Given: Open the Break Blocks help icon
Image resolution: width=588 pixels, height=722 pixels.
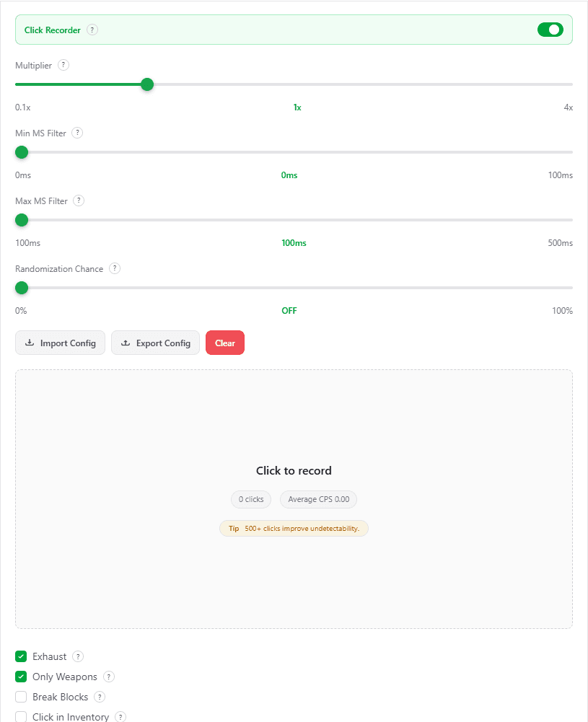Looking at the screenshot, I should 100,697.
